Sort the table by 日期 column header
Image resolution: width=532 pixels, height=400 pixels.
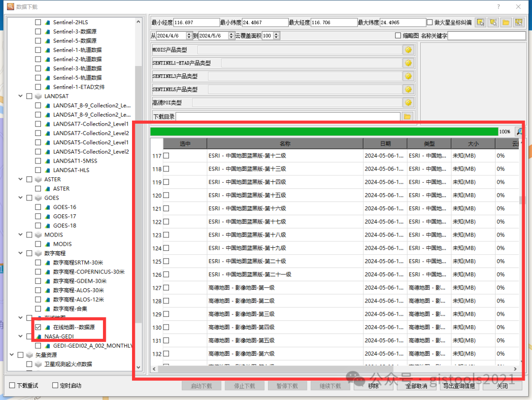coord(385,144)
